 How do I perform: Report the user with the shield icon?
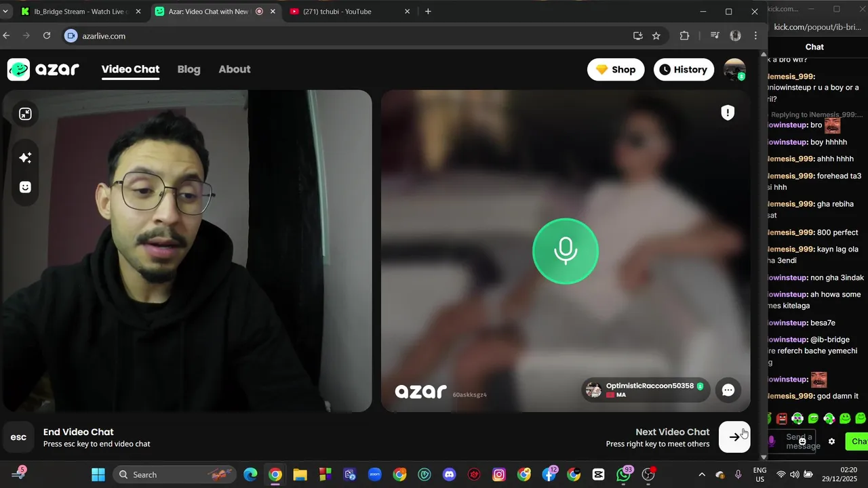(728, 113)
